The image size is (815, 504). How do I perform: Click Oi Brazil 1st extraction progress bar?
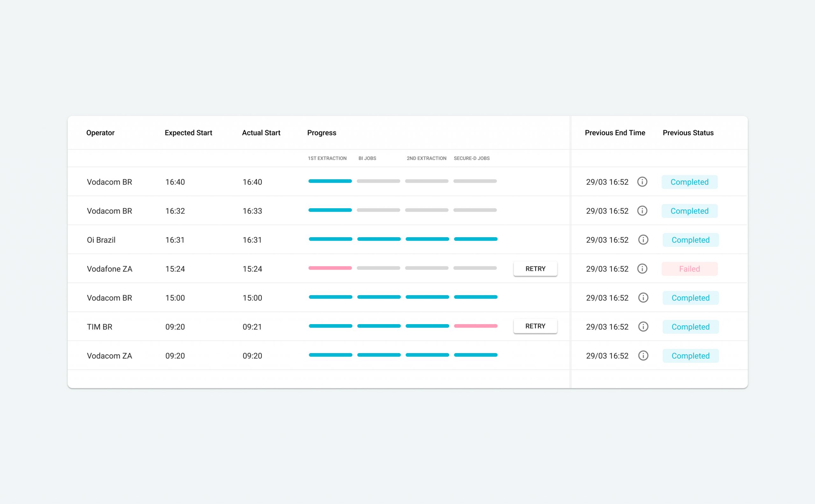(x=330, y=239)
